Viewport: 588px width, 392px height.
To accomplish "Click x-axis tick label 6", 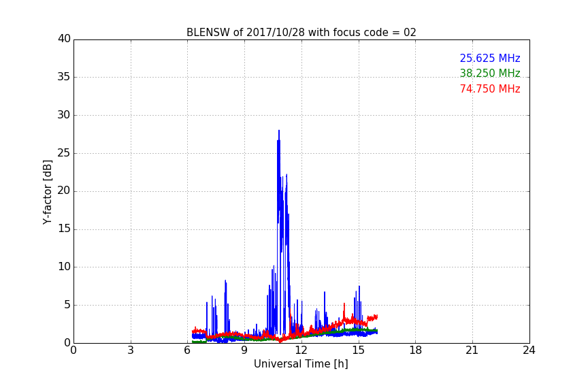I will point(187,350).
